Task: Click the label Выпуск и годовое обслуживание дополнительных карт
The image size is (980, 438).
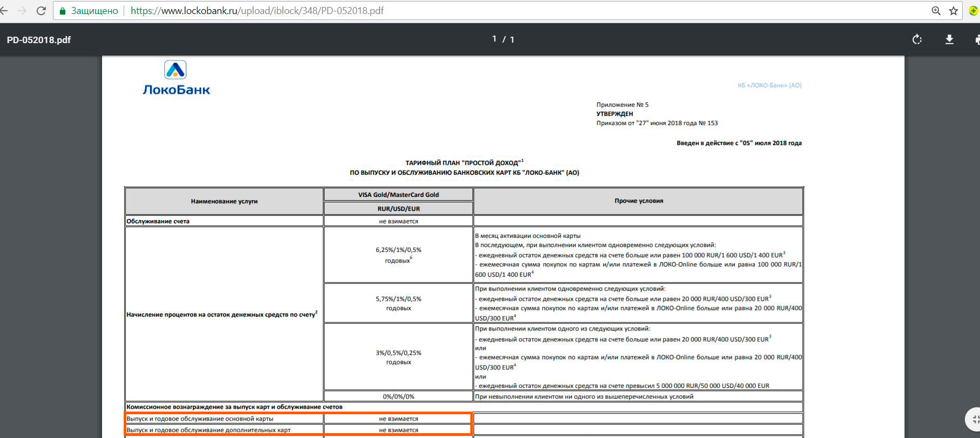Action: click(208, 430)
